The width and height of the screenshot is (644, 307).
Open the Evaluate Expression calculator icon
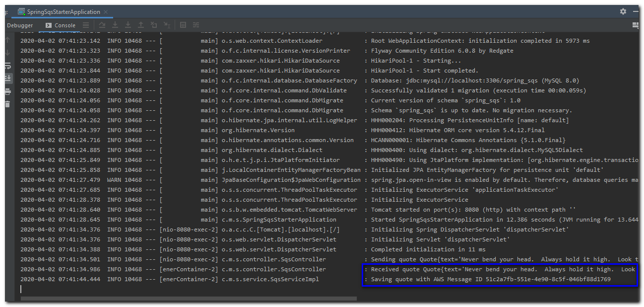(x=183, y=24)
